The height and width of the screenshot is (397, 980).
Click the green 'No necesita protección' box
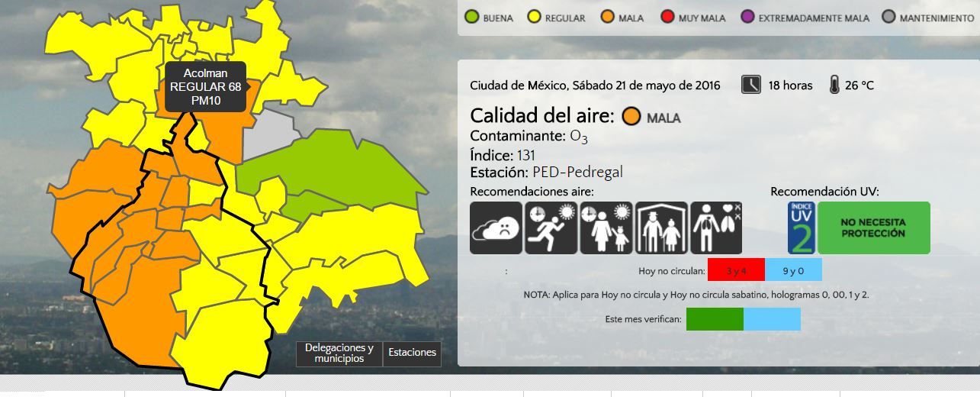874,228
